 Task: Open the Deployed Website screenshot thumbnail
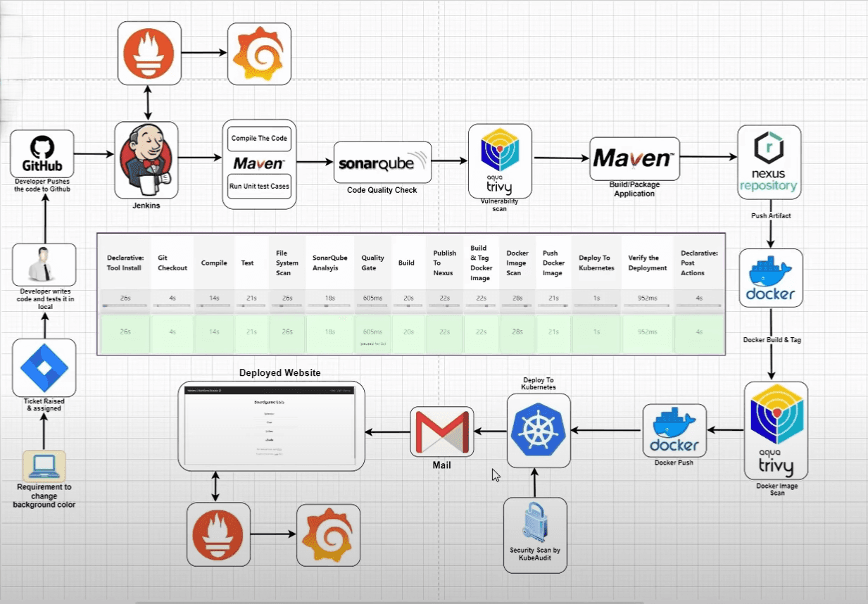271,426
